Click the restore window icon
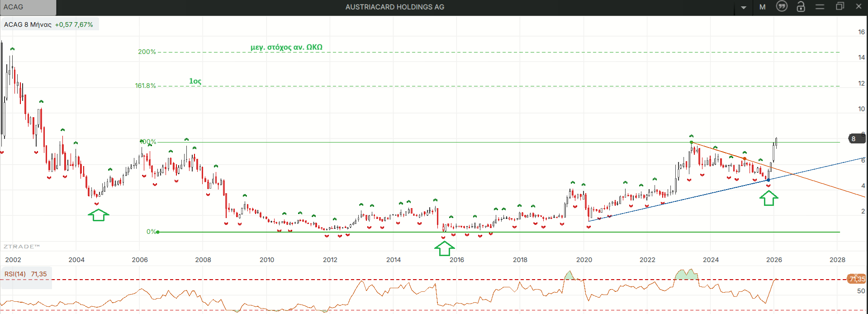 pos(840,6)
